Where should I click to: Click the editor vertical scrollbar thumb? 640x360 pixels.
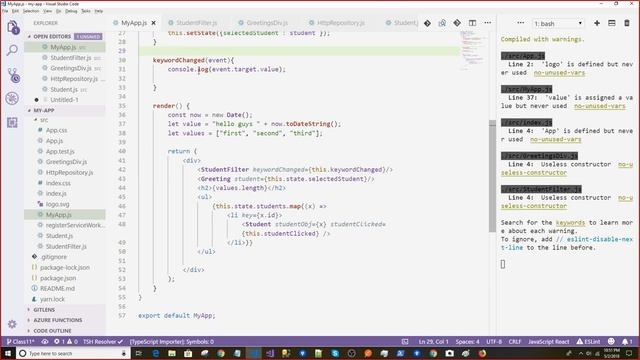(492, 176)
